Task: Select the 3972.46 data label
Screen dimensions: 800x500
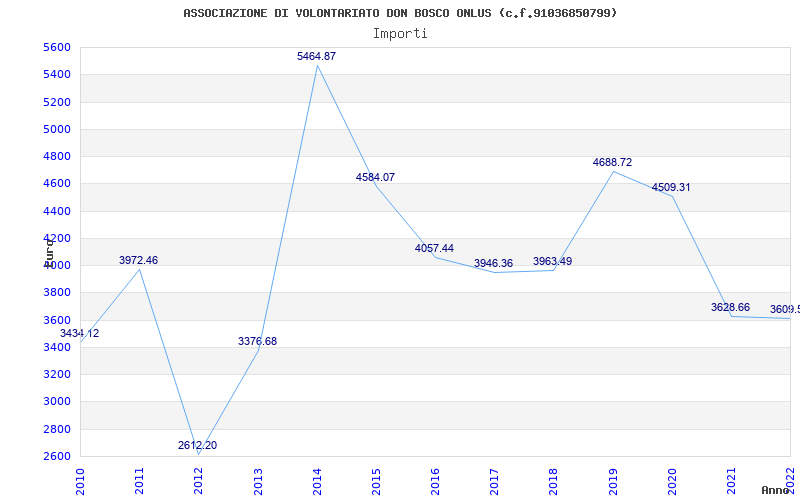Action: (138, 260)
